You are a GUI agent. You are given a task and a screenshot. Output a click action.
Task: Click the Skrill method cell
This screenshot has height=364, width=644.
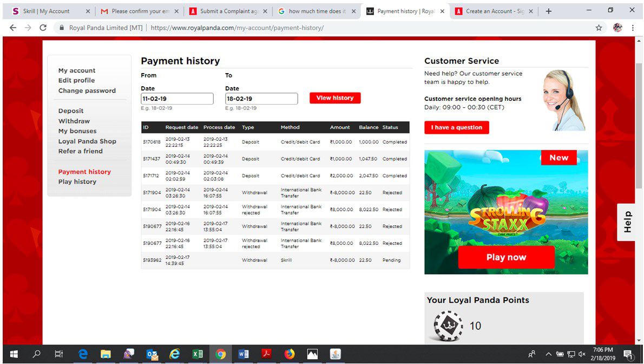pos(286,260)
